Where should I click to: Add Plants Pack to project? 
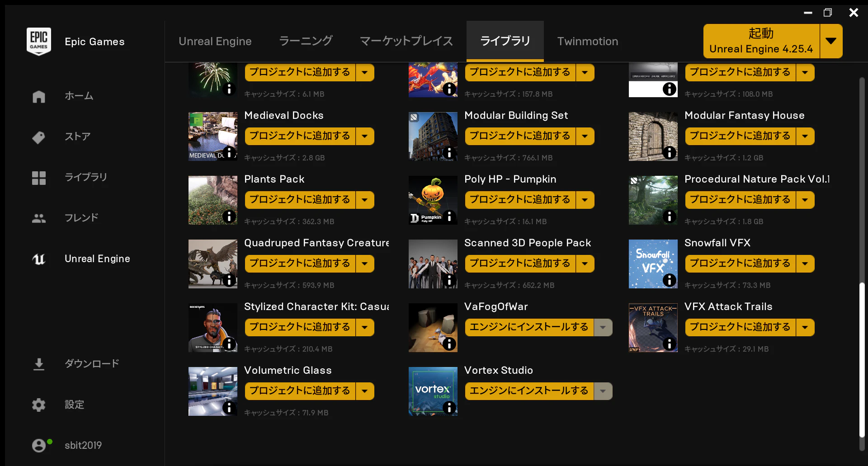pos(300,200)
